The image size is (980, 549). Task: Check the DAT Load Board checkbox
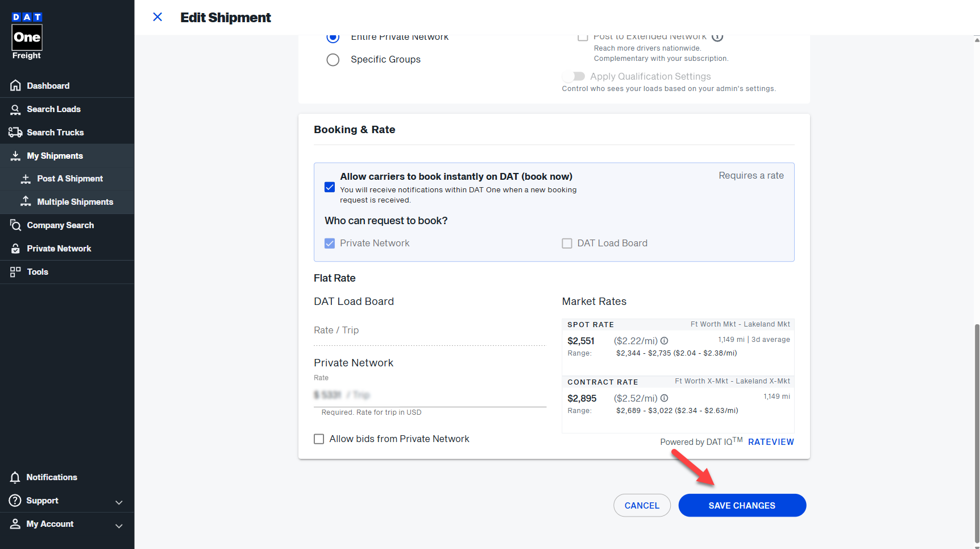click(567, 243)
